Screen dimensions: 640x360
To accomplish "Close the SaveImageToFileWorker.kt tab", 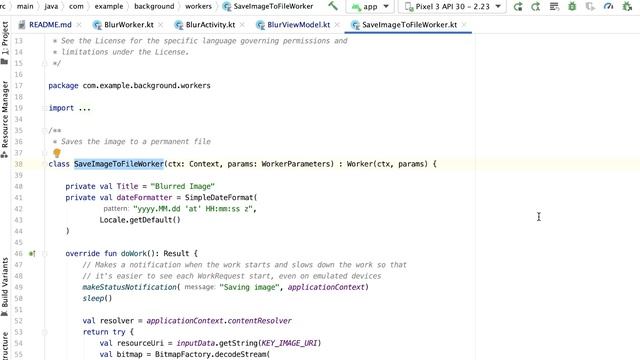I will pos(464,25).
